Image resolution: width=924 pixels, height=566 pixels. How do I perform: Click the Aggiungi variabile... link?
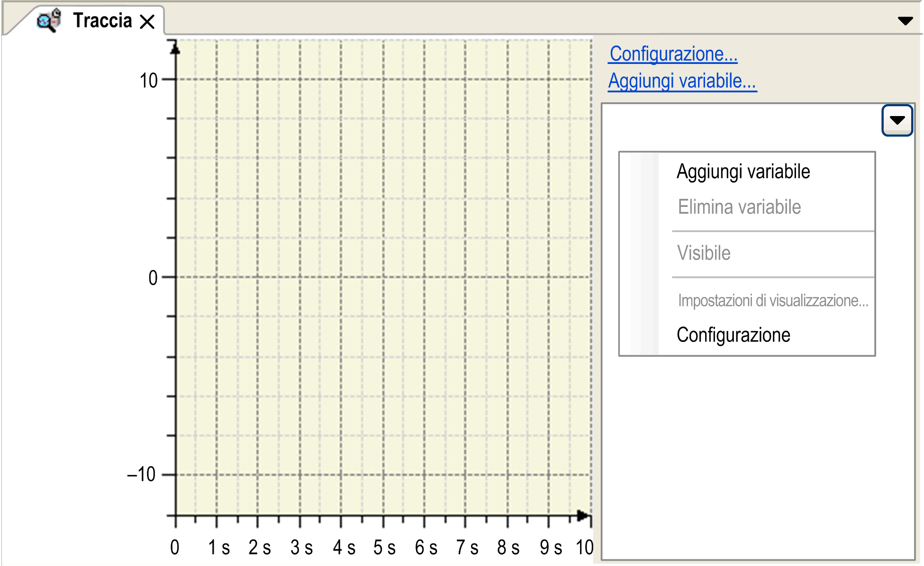(x=682, y=81)
